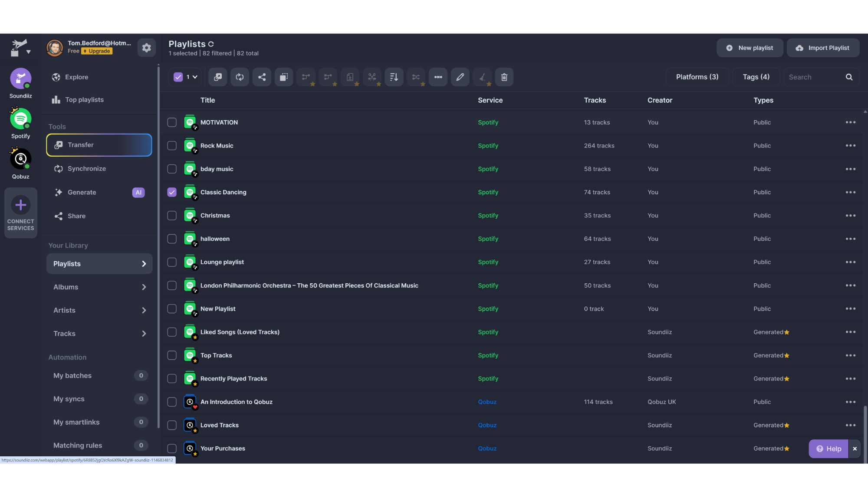The width and height of the screenshot is (868, 488).
Task: Click the New playlist button
Action: click(x=750, y=48)
